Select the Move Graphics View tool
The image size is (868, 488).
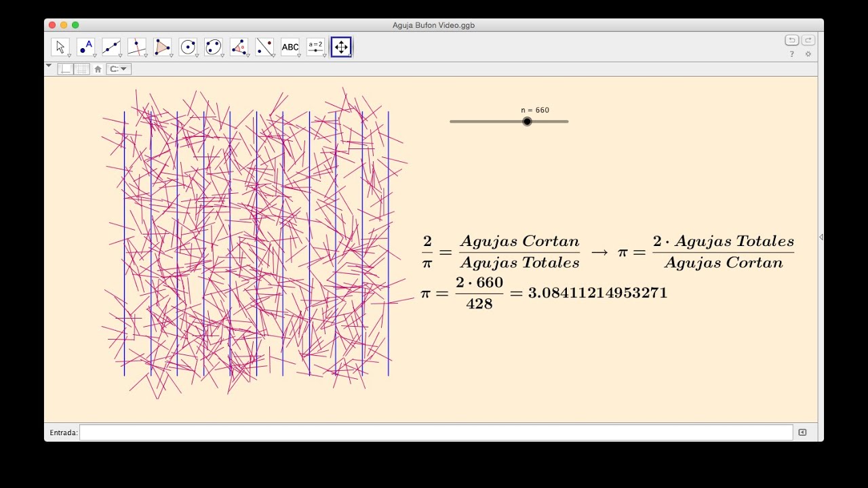click(341, 47)
